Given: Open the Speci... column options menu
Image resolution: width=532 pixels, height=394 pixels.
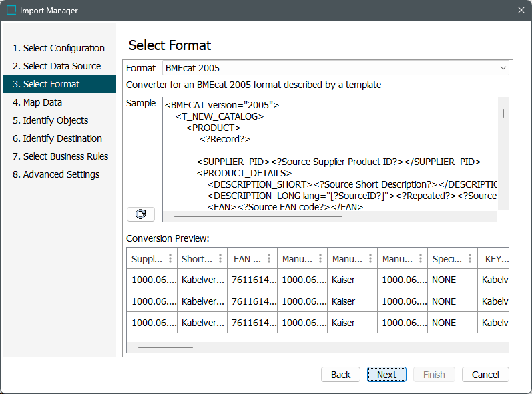Looking at the screenshot, I should [471, 259].
